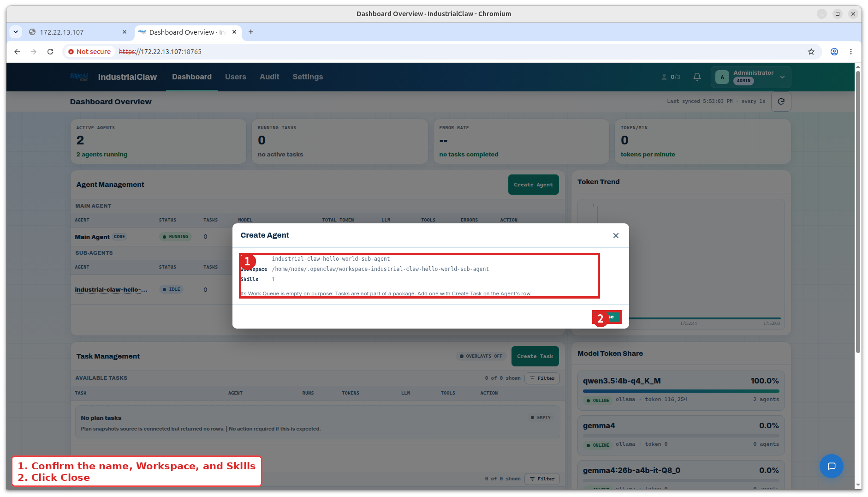The image size is (868, 497).
Task: Bookmark this page with star icon
Action: [x=811, y=52]
